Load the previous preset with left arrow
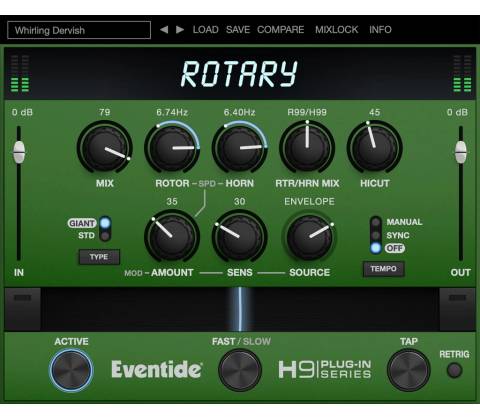Image resolution: width=480 pixels, height=420 pixels. pyautogui.click(x=164, y=30)
